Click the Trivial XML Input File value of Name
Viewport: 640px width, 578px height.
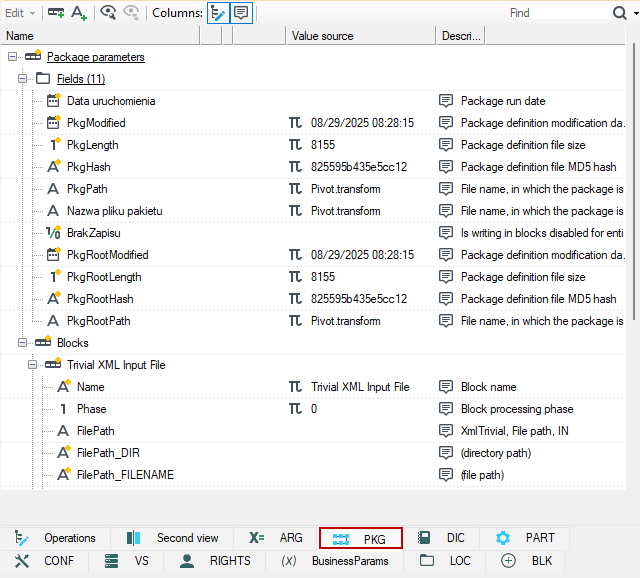tap(360, 387)
